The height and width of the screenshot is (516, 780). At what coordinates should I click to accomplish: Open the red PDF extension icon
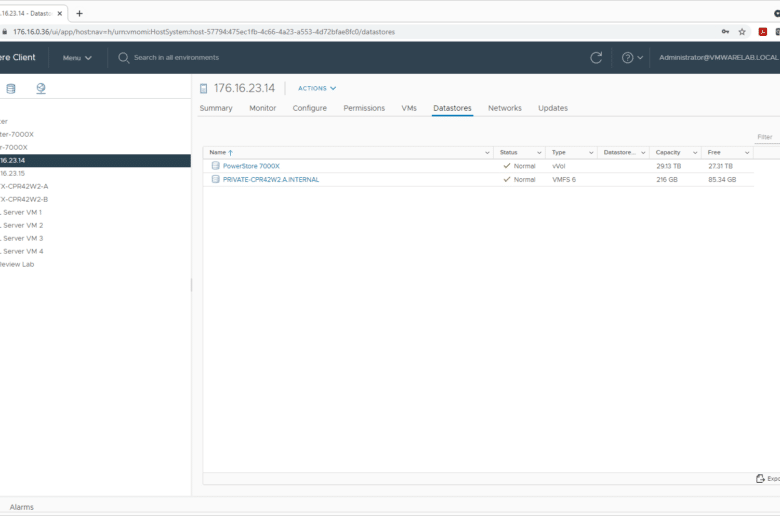point(763,32)
